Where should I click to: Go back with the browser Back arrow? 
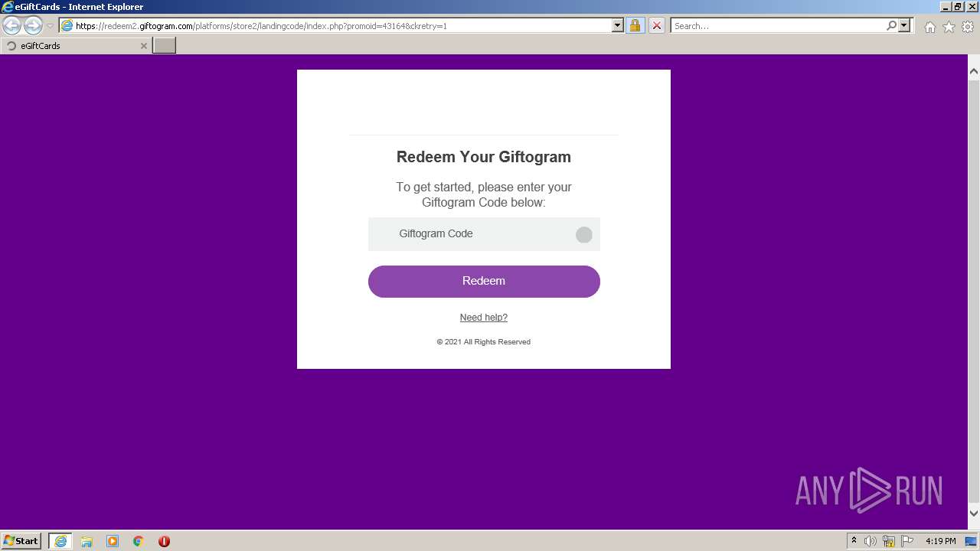click(x=11, y=26)
